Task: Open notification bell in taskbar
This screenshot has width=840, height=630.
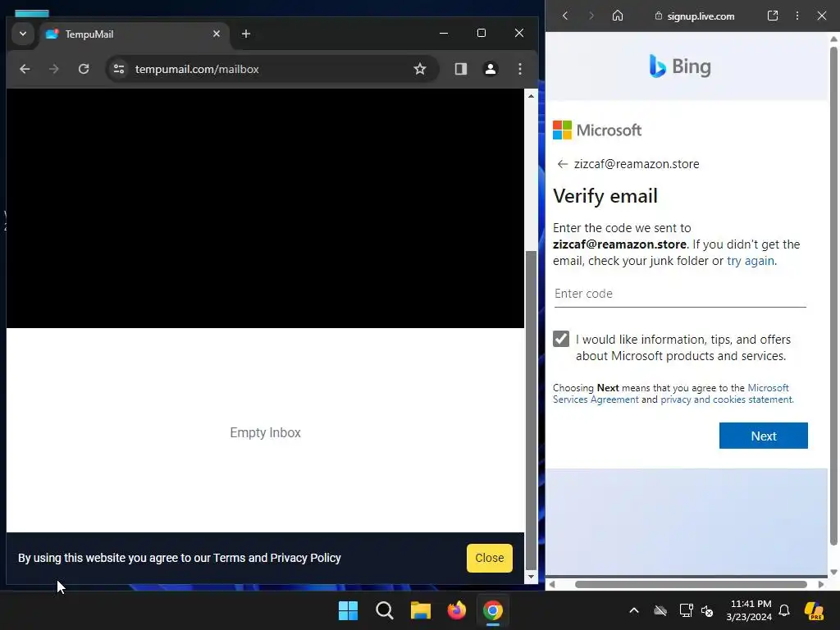Action: 784,610
